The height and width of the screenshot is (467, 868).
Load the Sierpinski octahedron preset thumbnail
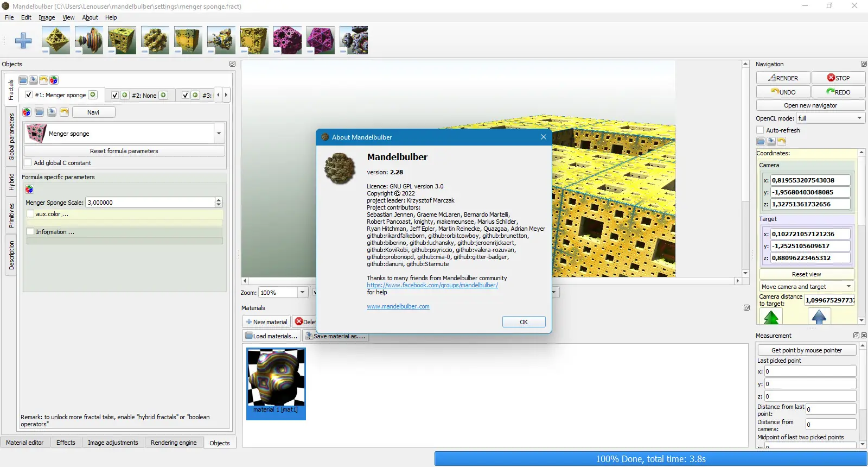(x=56, y=40)
